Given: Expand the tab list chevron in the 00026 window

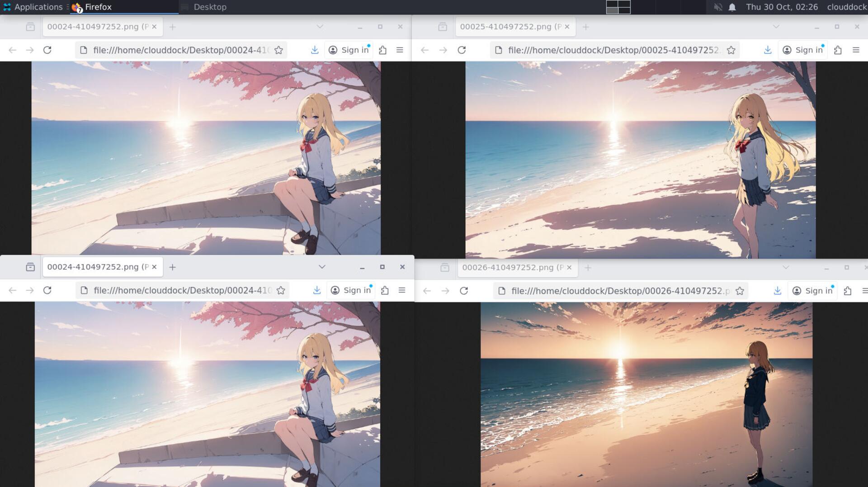Looking at the screenshot, I should pos(786,268).
